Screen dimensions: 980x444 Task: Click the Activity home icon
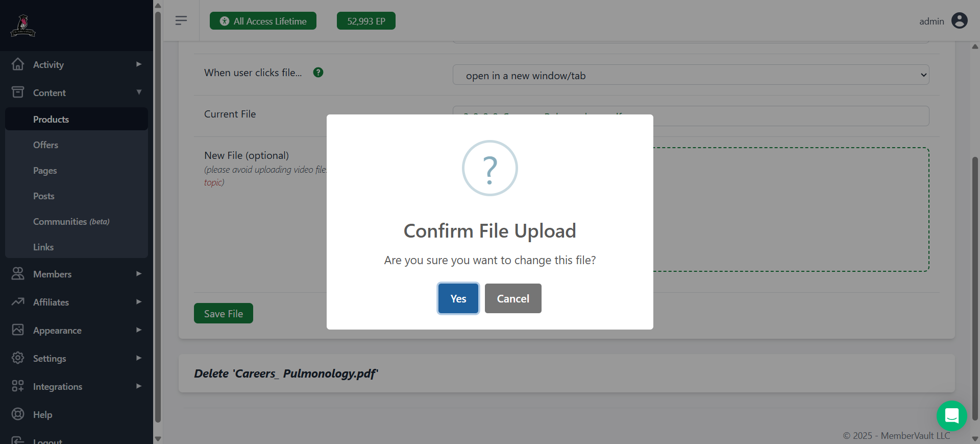18,64
